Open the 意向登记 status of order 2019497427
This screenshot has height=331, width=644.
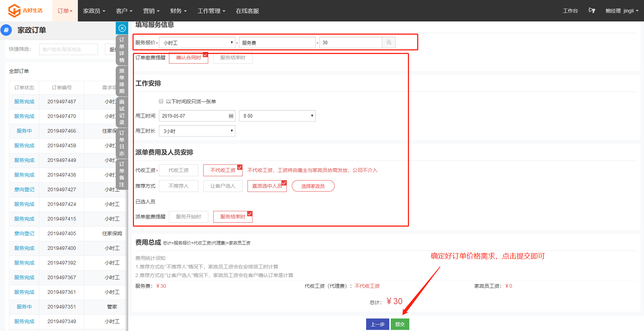(x=24, y=189)
